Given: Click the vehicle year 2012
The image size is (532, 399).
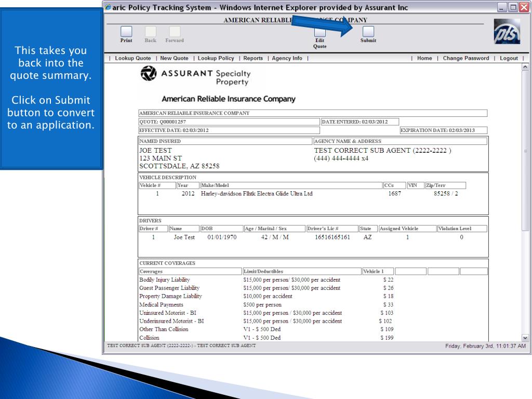Looking at the screenshot, I should [x=188, y=193].
